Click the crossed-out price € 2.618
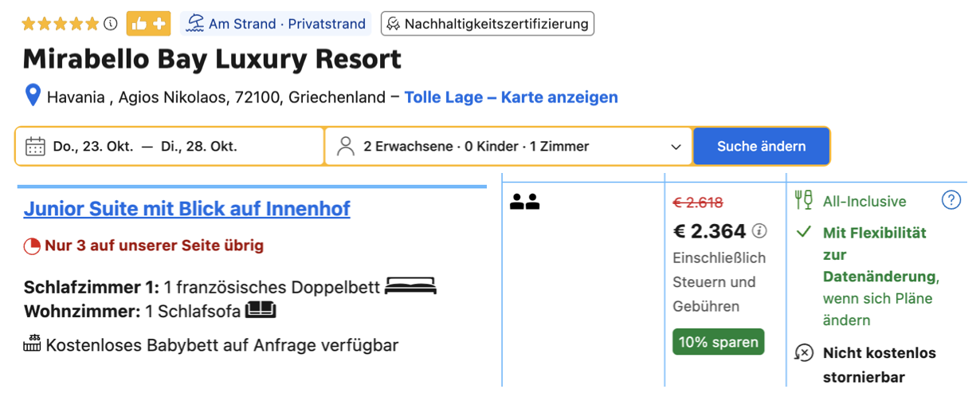 point(698,202)
